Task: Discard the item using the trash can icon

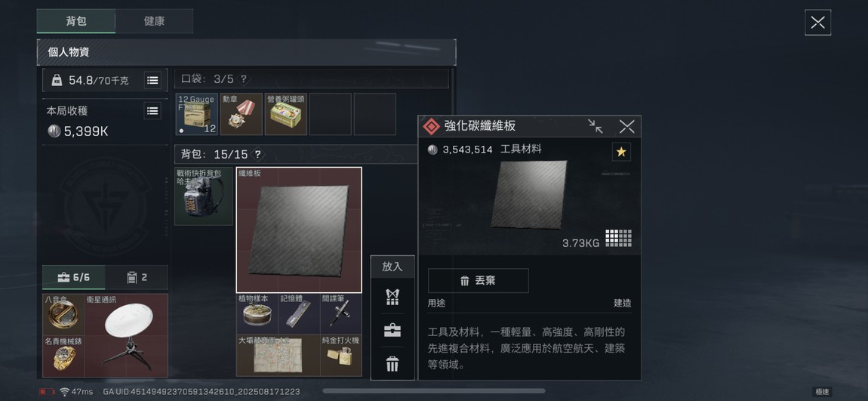Action: tap(392, 364)
